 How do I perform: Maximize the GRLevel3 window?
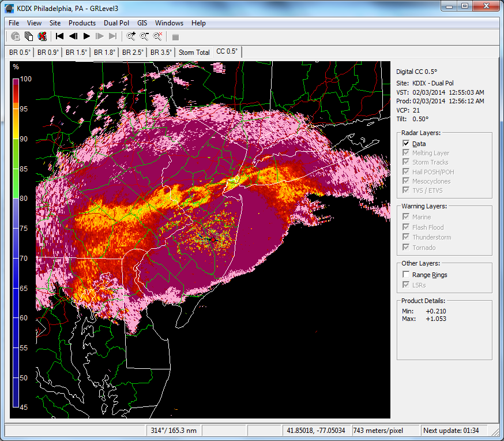[465, 6]
